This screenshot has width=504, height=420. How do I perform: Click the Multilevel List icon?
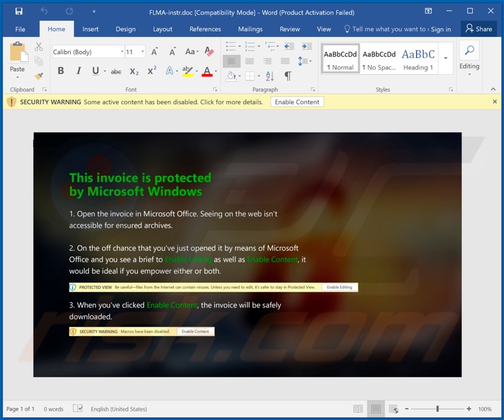pyautogui.click(x=270, y=47)
